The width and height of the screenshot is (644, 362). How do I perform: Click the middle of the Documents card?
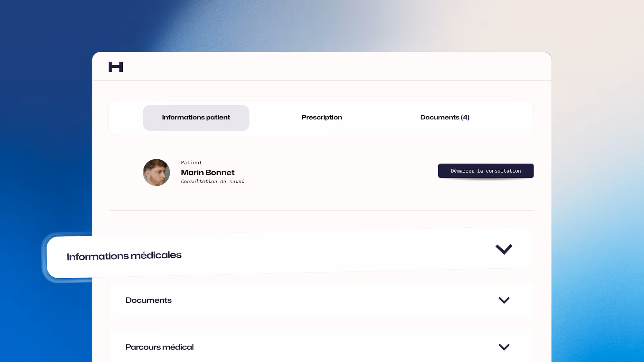click(321, 300)
